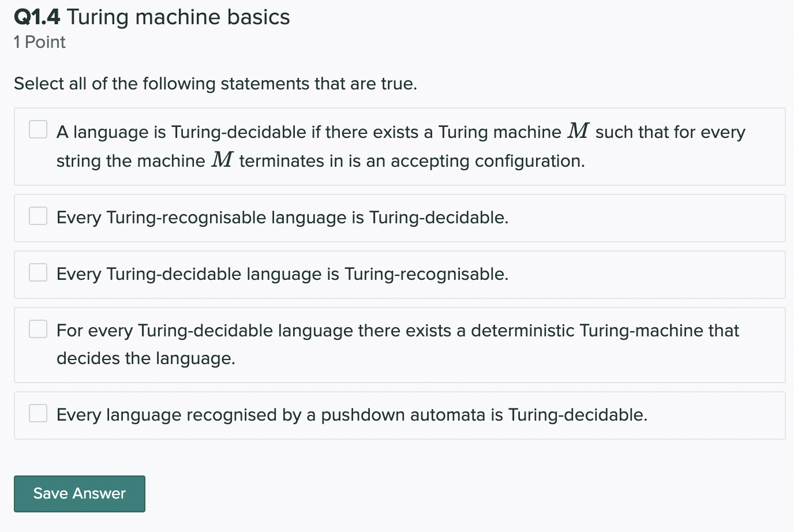Check the first statement about Turing-decidable languages

(x=38, y=129)
